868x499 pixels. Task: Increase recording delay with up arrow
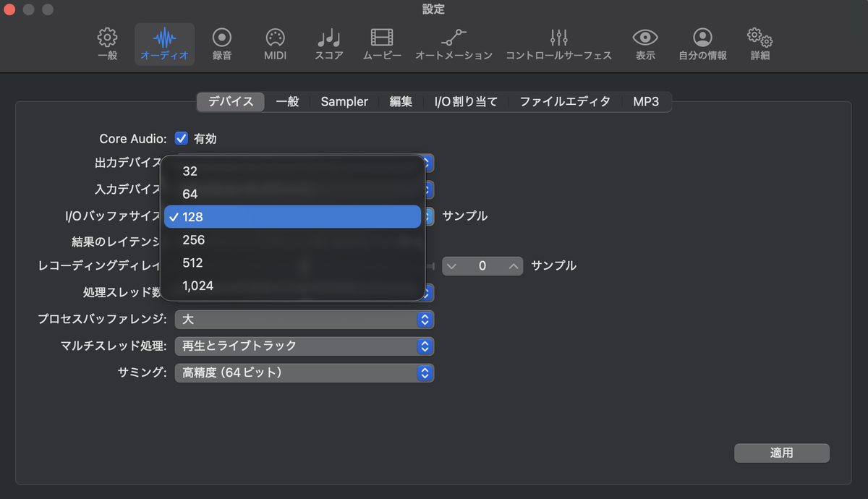(x=514, y=266)
